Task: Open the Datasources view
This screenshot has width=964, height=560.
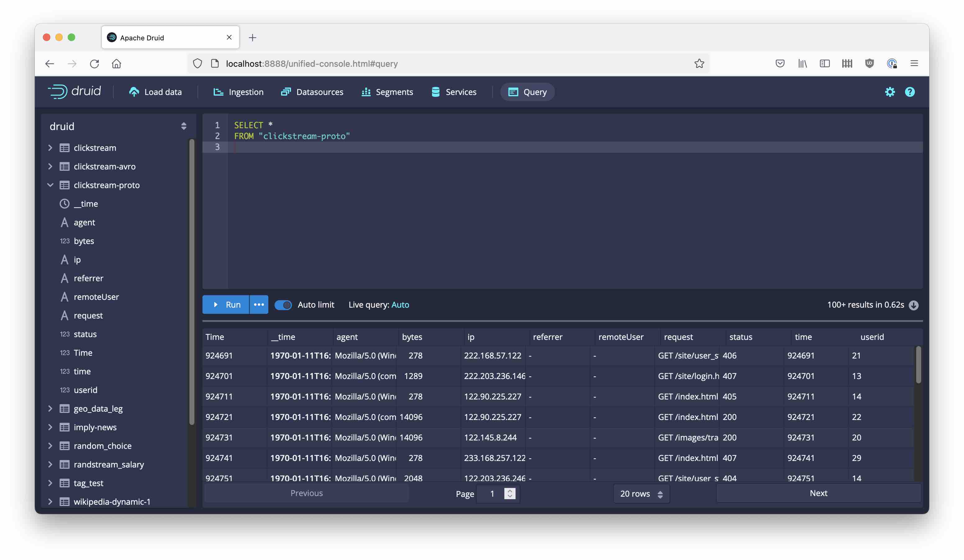Action: point(312,92)
